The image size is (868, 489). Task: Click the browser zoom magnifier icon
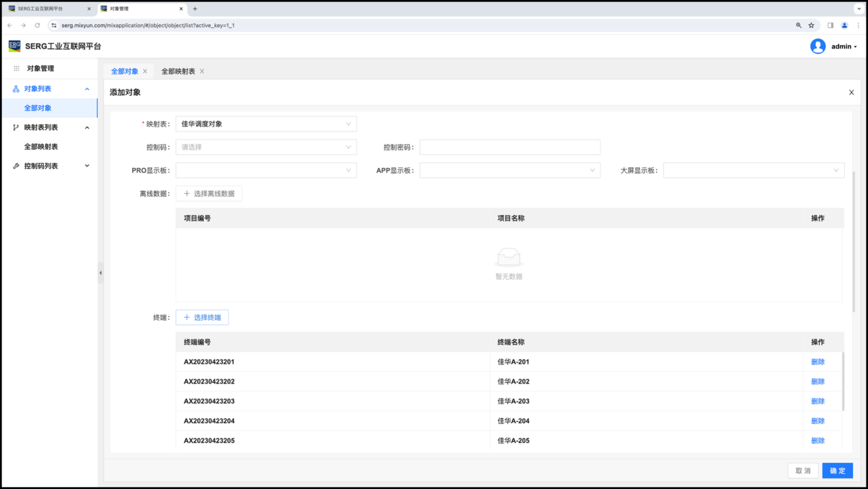[x=798, y=25]
